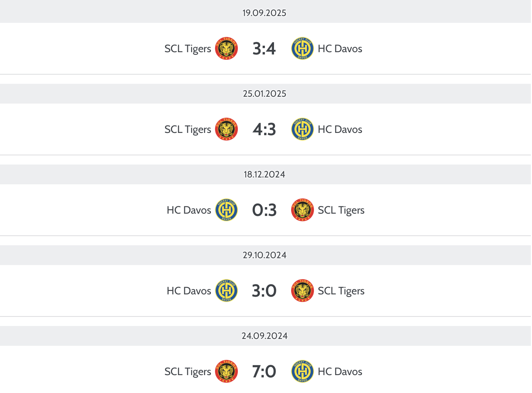
Task: Click HC Davos logo in 25.01.2025 match
Action: click(303, 129)
